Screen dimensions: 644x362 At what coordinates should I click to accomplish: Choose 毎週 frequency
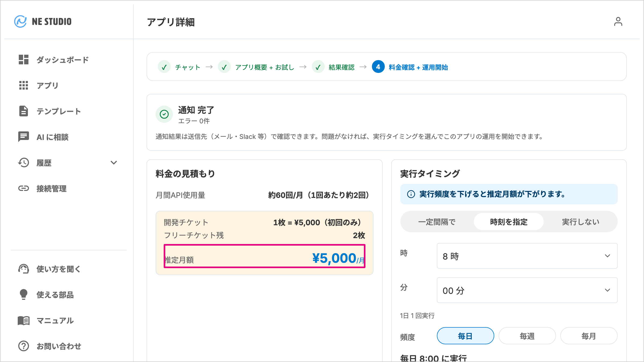527,336
